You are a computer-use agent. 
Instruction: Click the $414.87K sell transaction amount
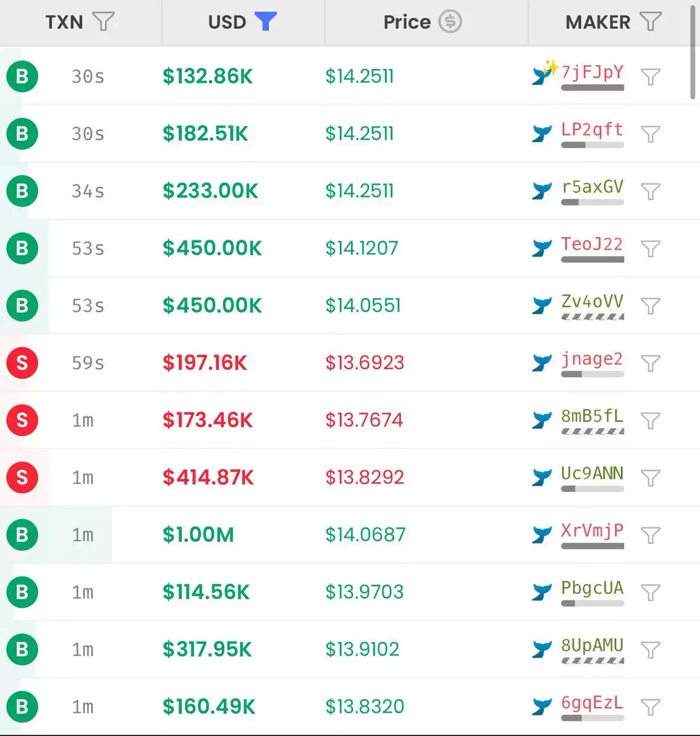(208, 477)
